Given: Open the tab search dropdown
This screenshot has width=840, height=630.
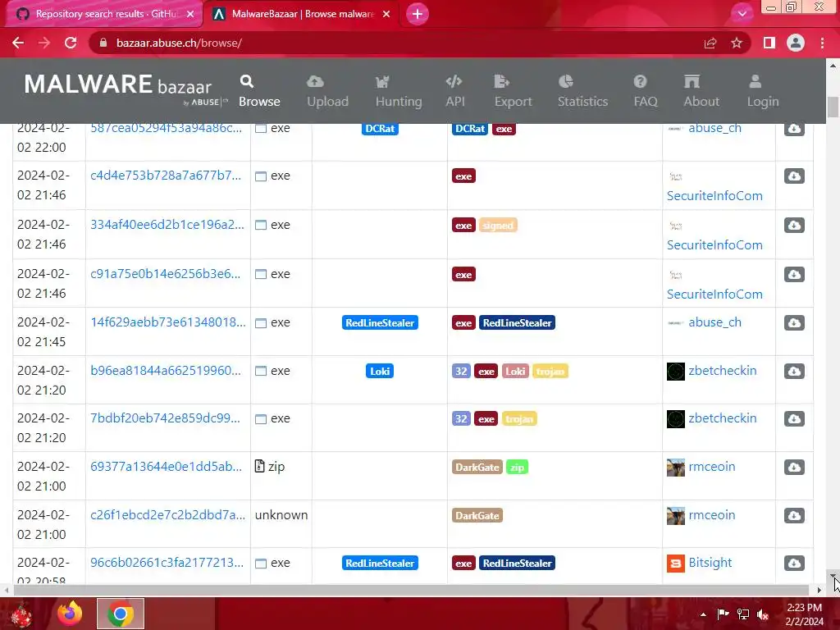Looking at the screenshot, I should point(742,14).
